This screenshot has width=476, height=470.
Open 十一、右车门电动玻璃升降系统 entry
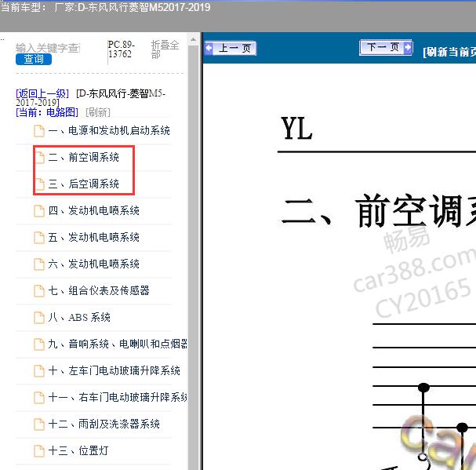point(118,397)
